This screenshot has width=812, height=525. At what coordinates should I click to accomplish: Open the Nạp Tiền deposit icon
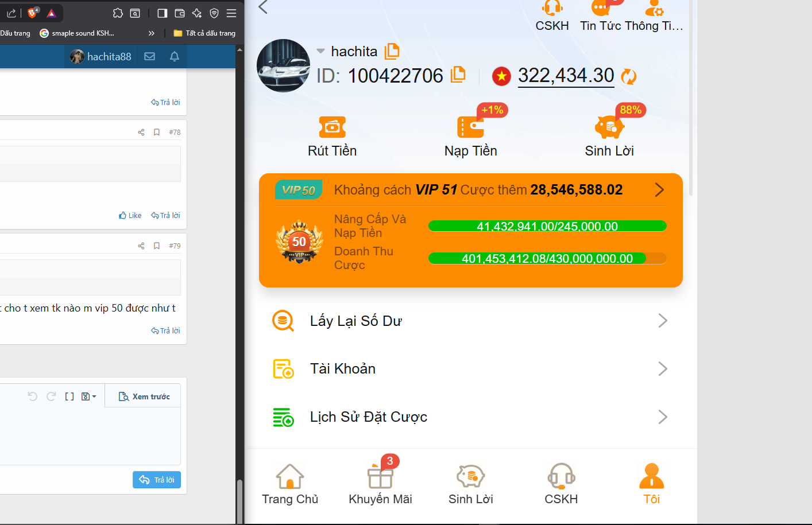click(x=470, y=127)
